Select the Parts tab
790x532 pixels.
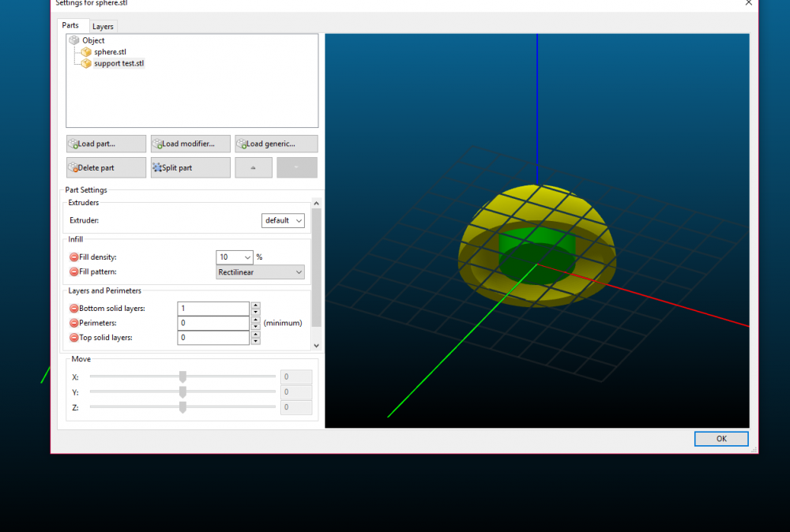pos(70,25)
